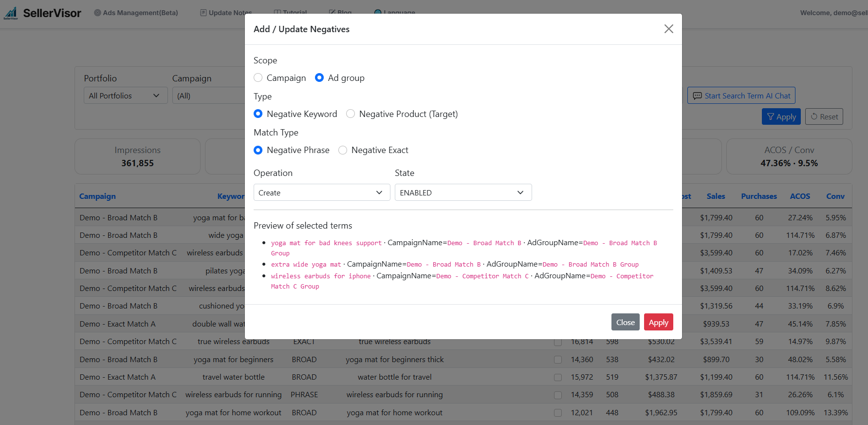Image resolution: width=868 pixels, height=425 pixels.
Task: Click the Start Search Term AI Chat icon
Action: click(x=697, y=96)
